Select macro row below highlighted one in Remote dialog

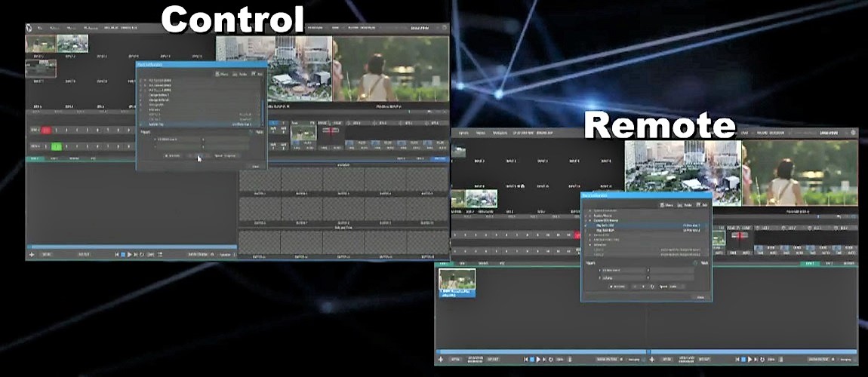tap(645, 231)
